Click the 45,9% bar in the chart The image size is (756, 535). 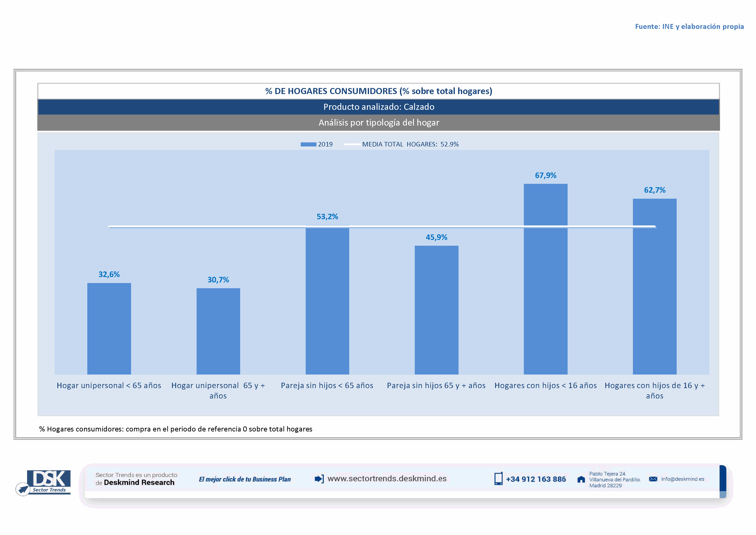click(436, 310)
